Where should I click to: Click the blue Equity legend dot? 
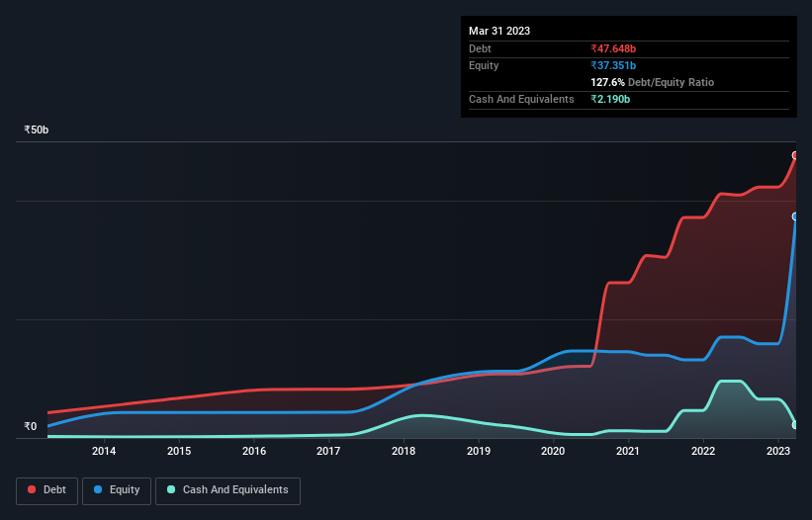point(98,489)
